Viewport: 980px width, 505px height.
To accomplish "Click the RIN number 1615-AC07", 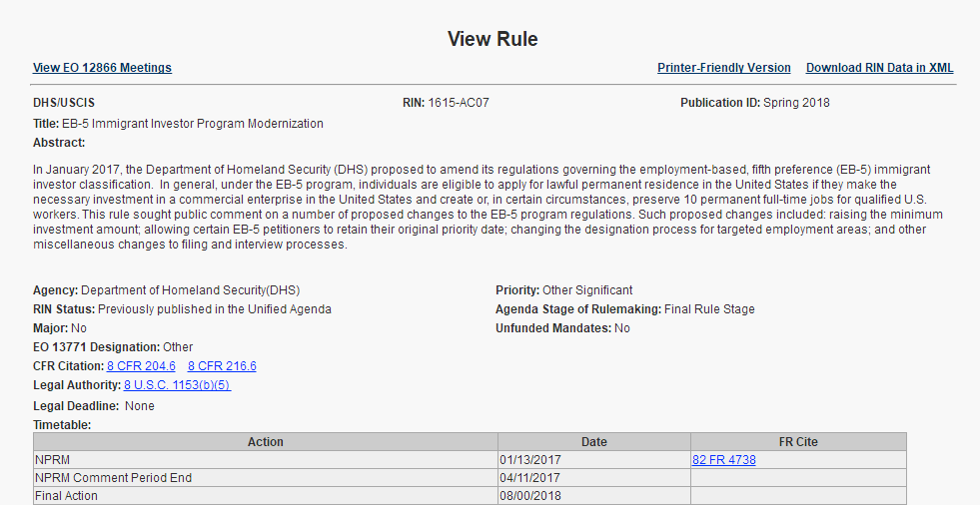I will (x=458, y=103).
